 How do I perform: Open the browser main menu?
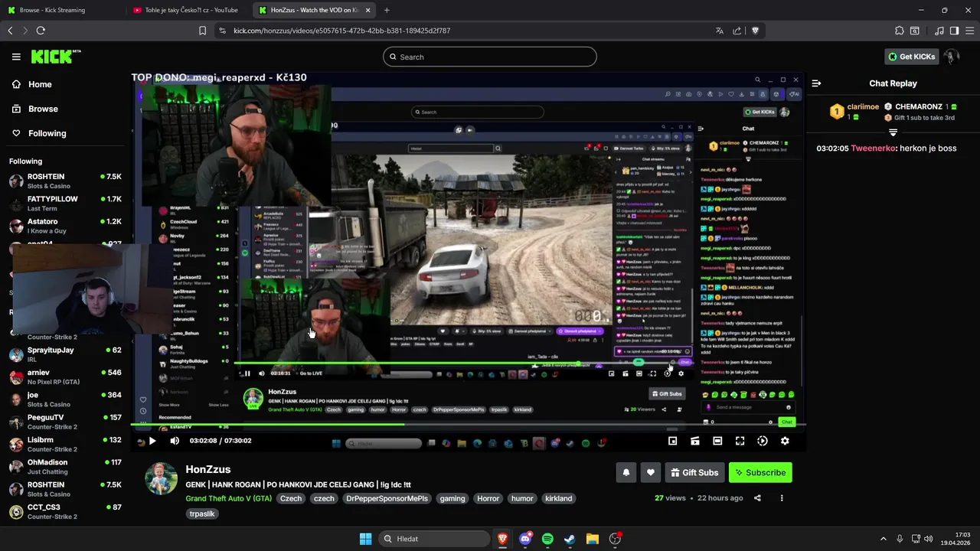point(969,31)
